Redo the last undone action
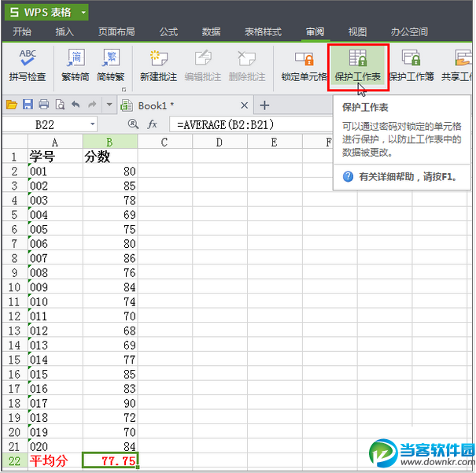The image size is (476, 473). coord(92,105)
